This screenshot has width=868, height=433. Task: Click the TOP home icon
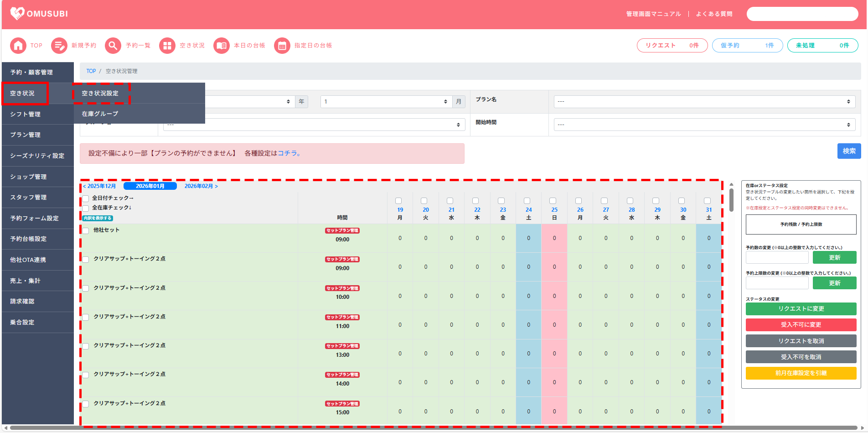[x=18, y=46]
